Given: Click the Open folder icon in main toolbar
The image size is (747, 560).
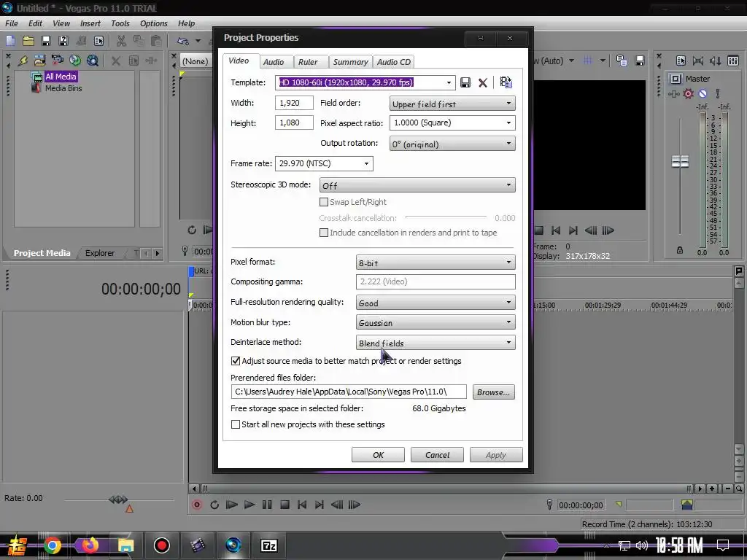Looking at the screenshot, I should click(x=28, y=41).
